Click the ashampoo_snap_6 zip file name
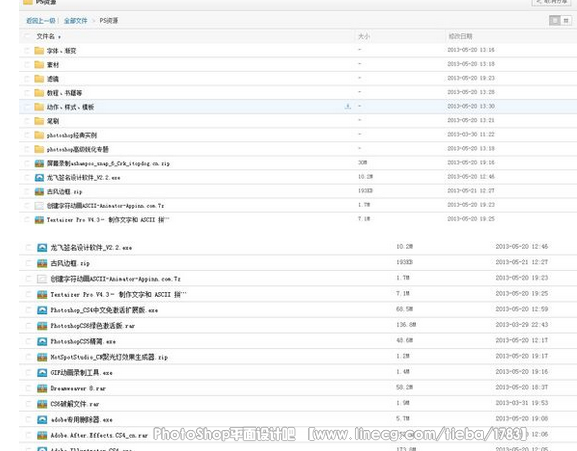The image size is (577, 451). 108,163
